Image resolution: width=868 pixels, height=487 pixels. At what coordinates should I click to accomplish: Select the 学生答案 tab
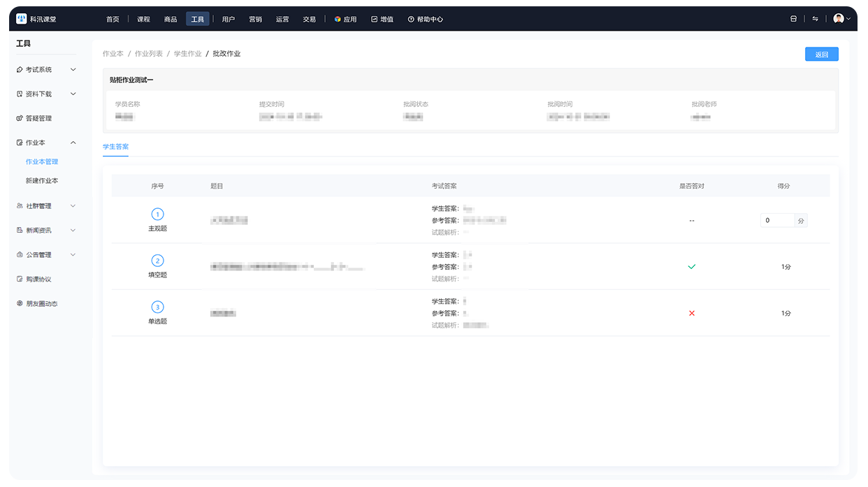(x=115, y=147)
